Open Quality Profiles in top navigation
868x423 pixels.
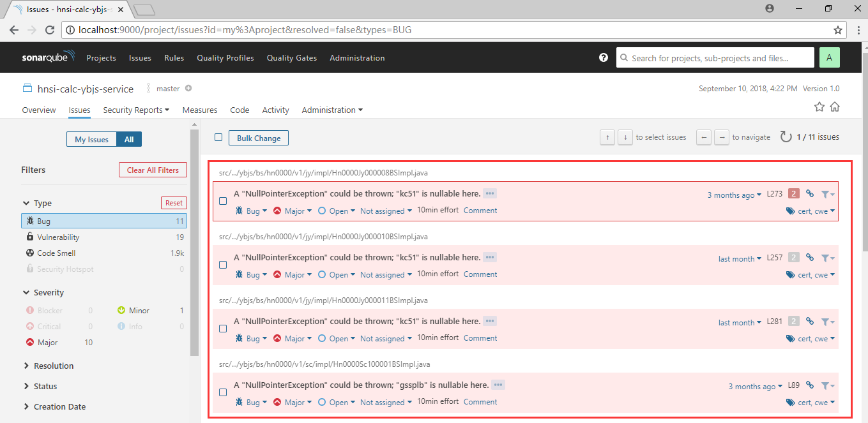[225, 57]
